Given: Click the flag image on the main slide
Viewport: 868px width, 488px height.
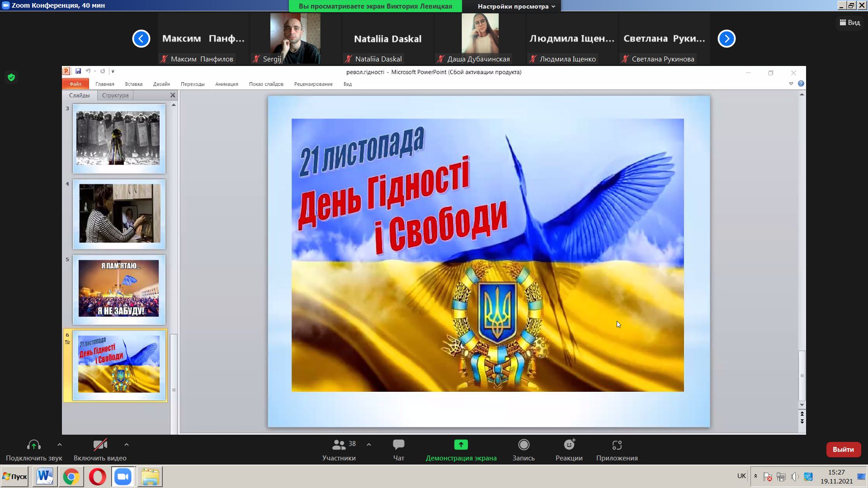Looking at the screenshot, I should 488,255.
